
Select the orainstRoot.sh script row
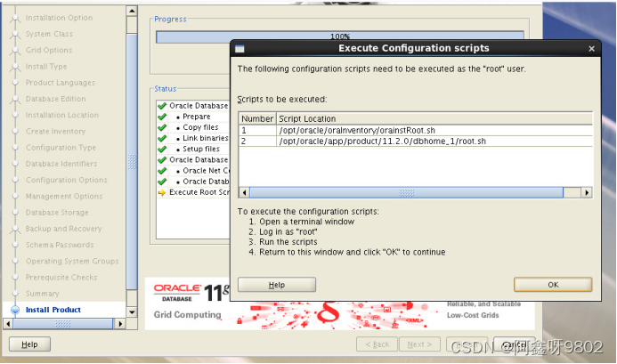point(415,130)
